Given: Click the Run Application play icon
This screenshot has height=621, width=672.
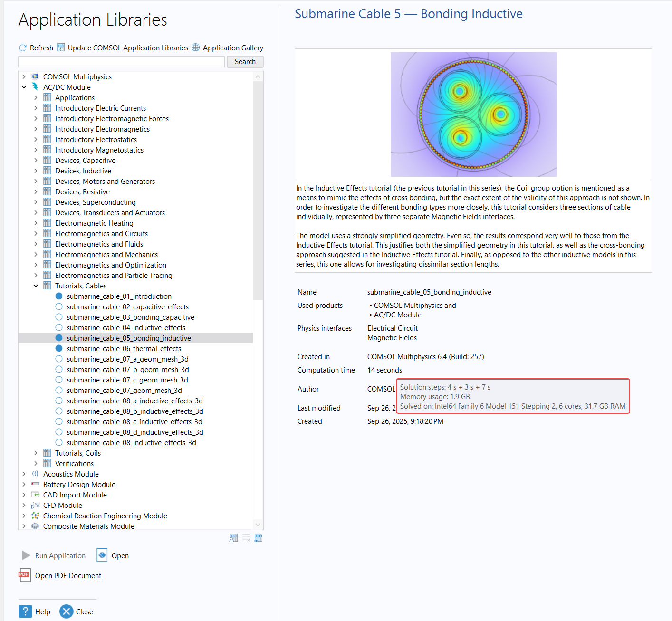Looking at the screenshot, I should pos(26,555).
